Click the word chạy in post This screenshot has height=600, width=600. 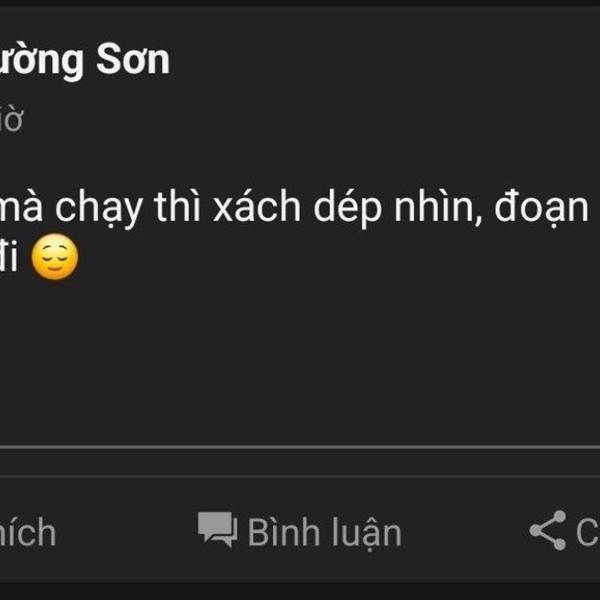(x=99, y=209)
